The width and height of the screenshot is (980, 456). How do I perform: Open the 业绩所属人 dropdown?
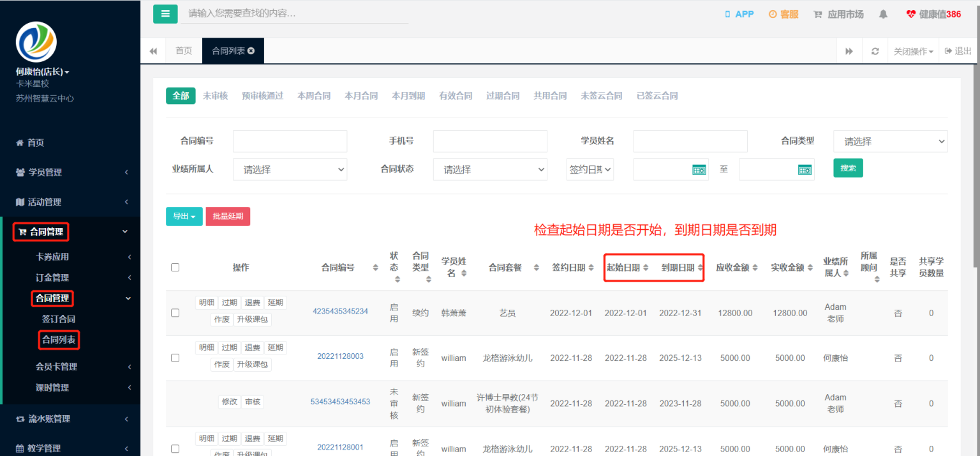coord(290,169)
